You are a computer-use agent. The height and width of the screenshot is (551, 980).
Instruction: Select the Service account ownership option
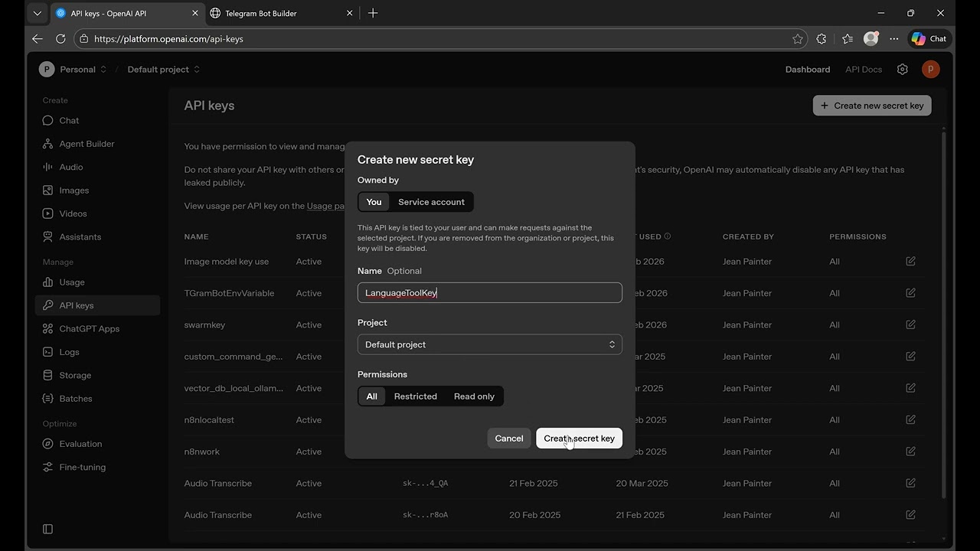tap(431, 202)
